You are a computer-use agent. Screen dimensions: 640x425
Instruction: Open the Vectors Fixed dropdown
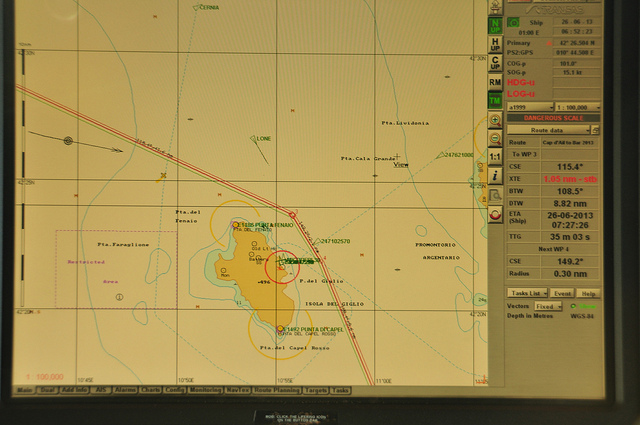point(548,307)
